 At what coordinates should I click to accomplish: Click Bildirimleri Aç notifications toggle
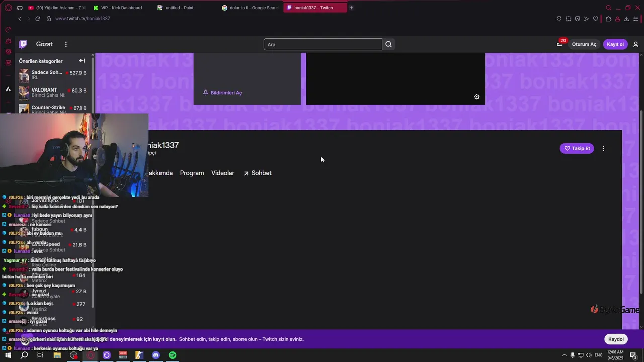[x=222, y=93]
